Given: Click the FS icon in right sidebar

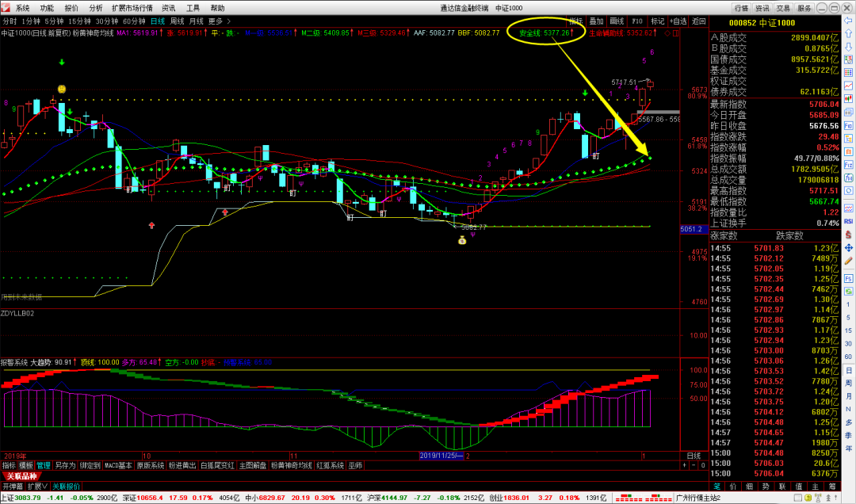Looking at the screenshot, I should pyautogui.click(x=848, y=278).
